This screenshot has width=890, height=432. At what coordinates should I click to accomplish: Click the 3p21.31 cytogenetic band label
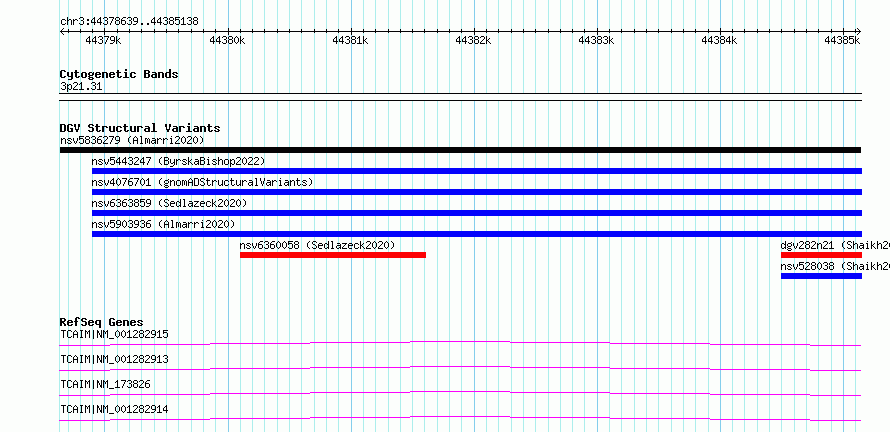[x=81, y=87]
